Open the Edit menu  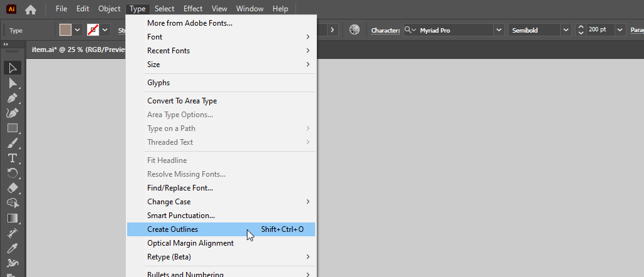(83, 9)
